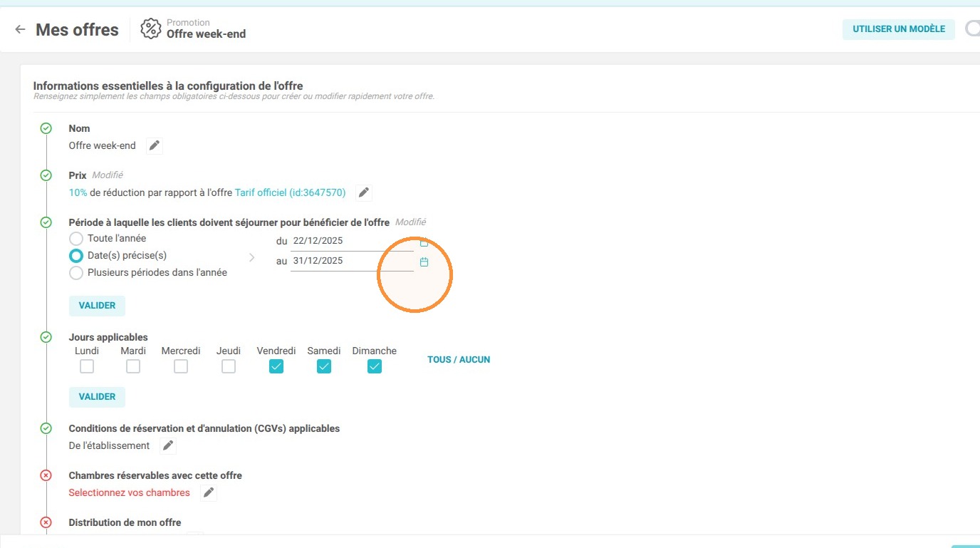Viewport: 980px width, 548px height.
Task: Check the Lundi checkbox
Action: pyautogui.click(x=87, y=366)
